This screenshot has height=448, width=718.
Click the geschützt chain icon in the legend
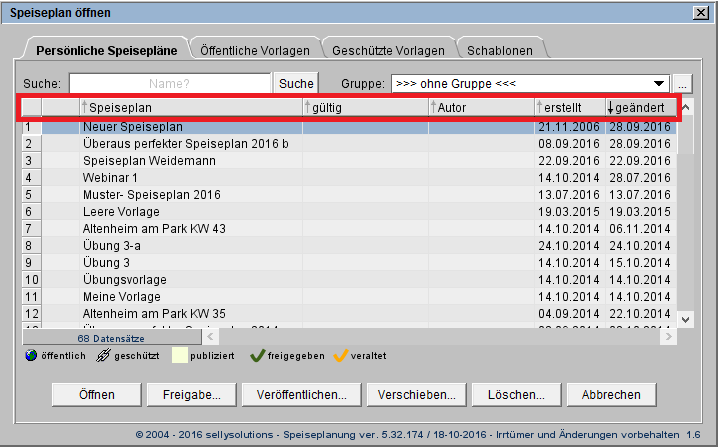coord(103,355)
